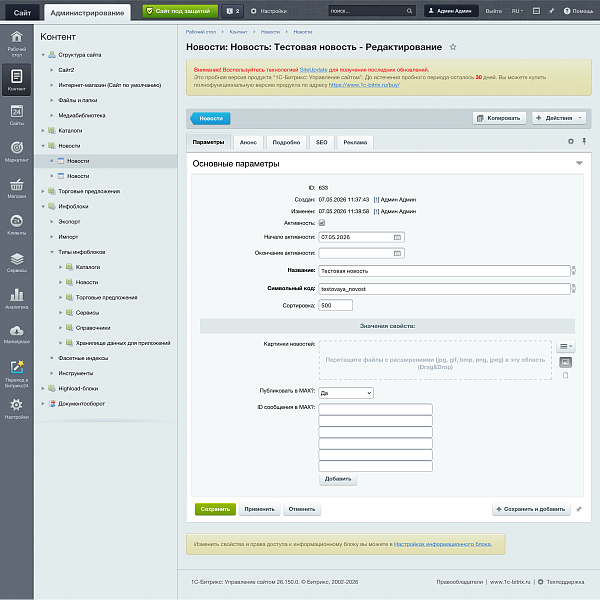Expand the Документооборот tree node

(x=43, y=404)
